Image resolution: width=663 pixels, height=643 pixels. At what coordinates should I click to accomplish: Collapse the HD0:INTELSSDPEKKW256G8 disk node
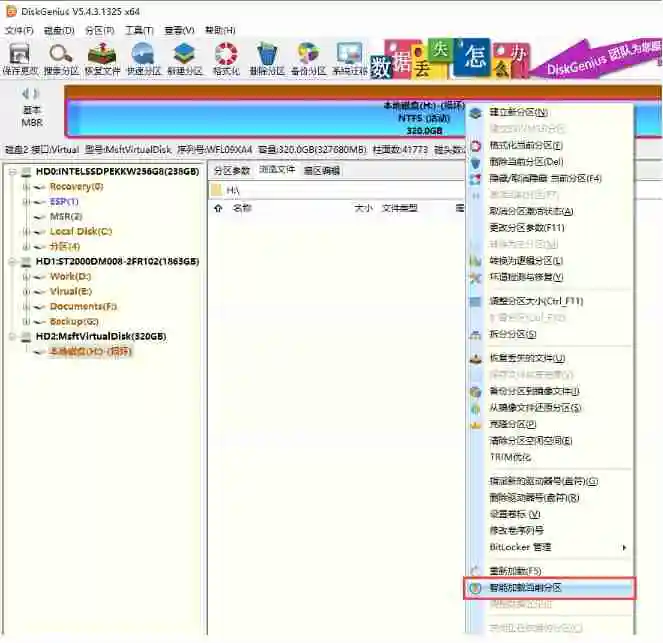[13, 172]
